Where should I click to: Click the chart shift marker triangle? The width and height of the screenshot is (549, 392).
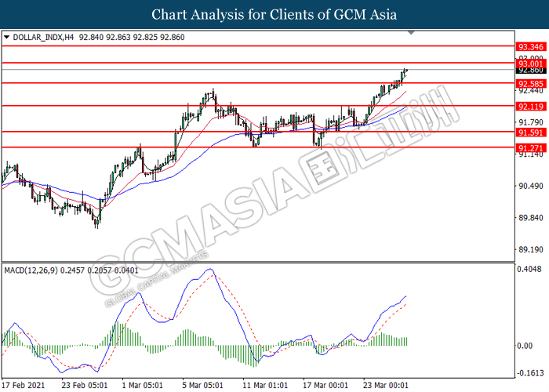click(x=411, y=33)
